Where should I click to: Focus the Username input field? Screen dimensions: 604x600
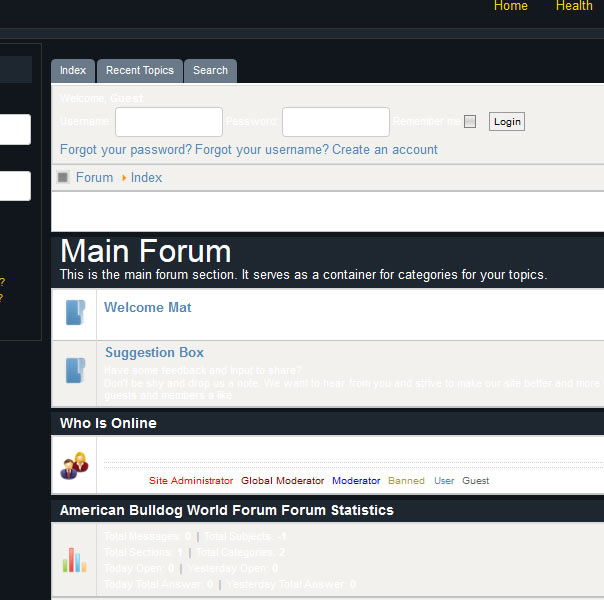click(169, 122)
